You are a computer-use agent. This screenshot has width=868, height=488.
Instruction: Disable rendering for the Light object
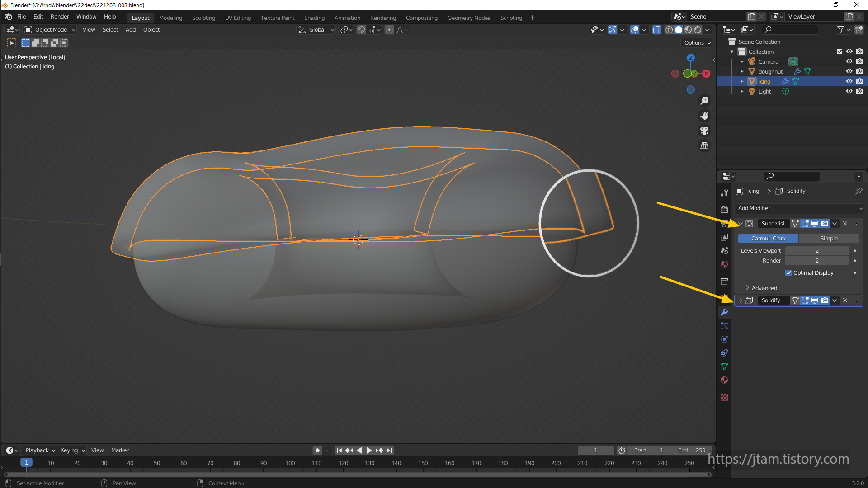(x=859, y=91)
